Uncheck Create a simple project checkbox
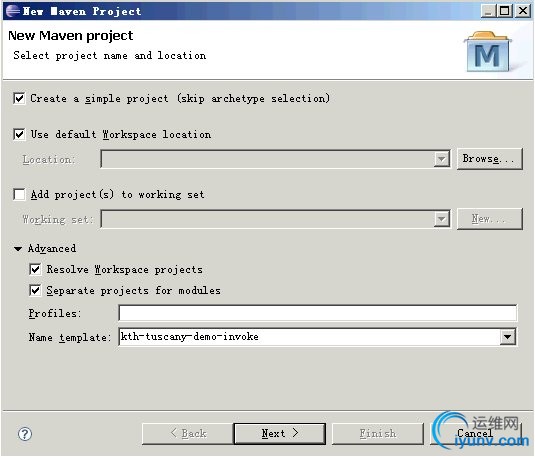The height and width of the screenshot is (457, 535). click(x=19, y=99)
